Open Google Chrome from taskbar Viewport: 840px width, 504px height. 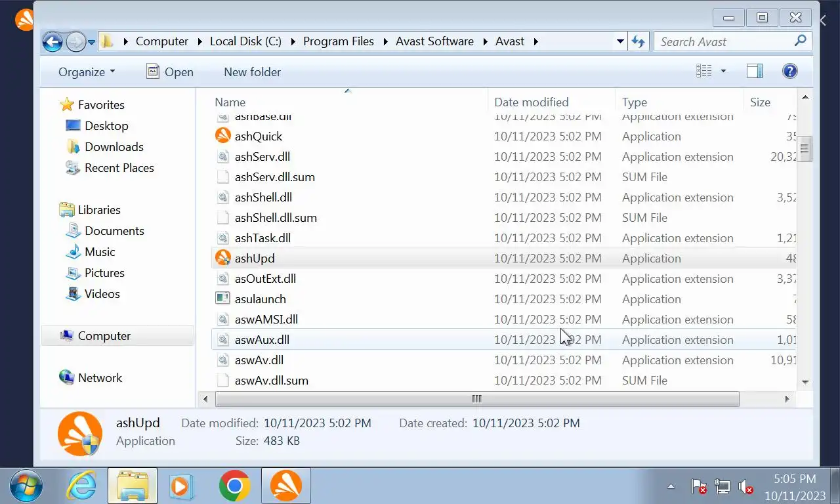(234, 486)
